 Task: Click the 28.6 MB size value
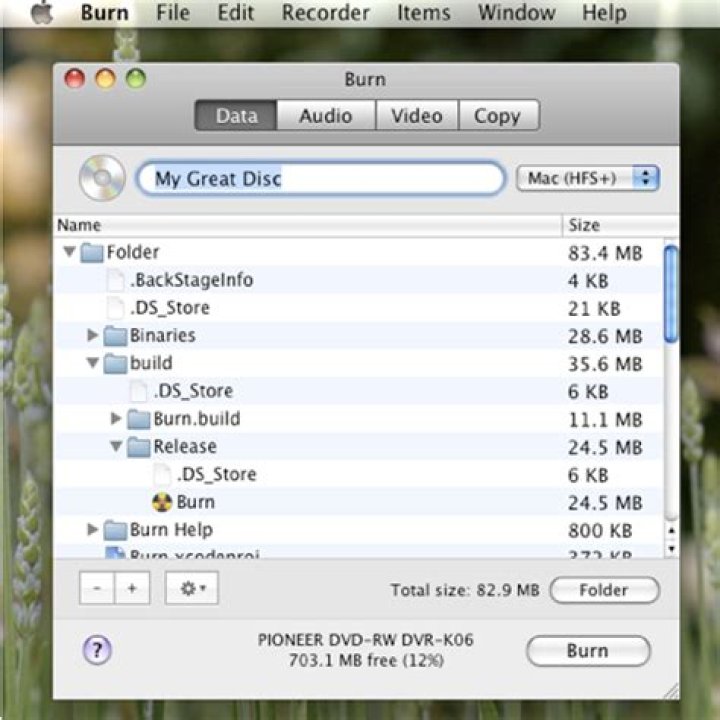(x=605, y=337)
